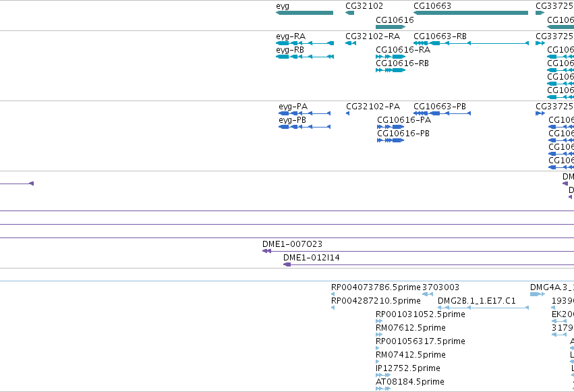Select the CG32102 gene arrow glyph

click(x=349, y=13)
